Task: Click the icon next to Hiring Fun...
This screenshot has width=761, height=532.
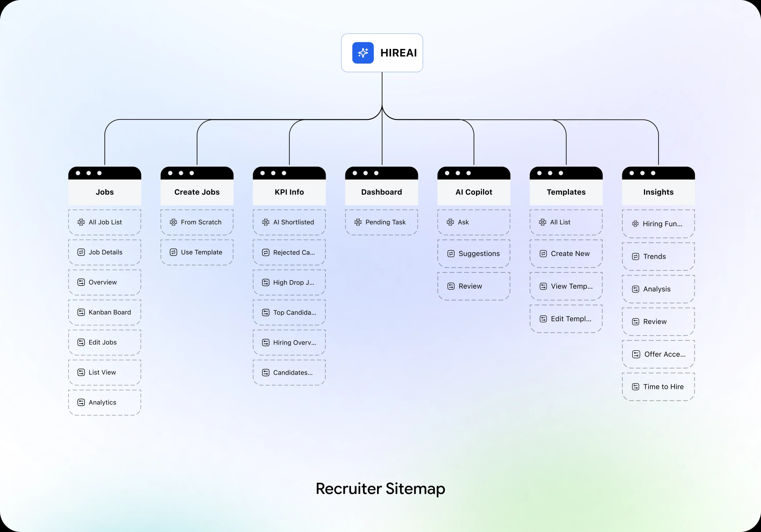Action: tap(635, 224)
